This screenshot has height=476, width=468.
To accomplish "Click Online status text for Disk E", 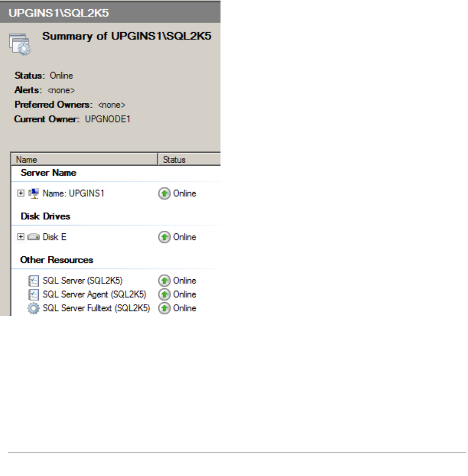I will pyautogui.click(x=184, y=237).
